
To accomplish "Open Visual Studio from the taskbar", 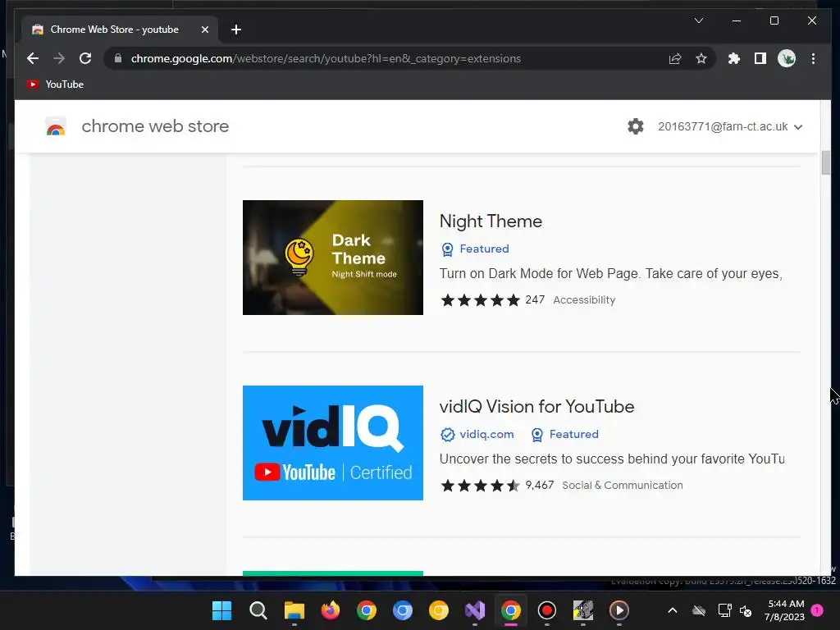I will click(x=475, y=610).
